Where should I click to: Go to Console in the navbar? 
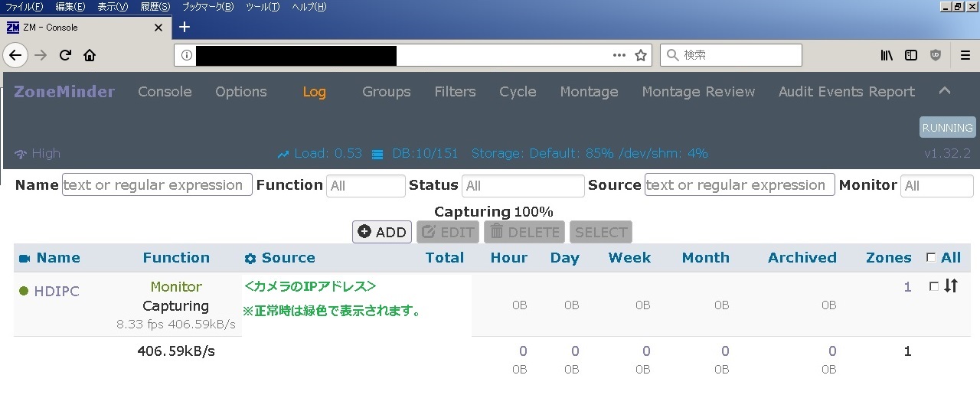click(165, 91)
